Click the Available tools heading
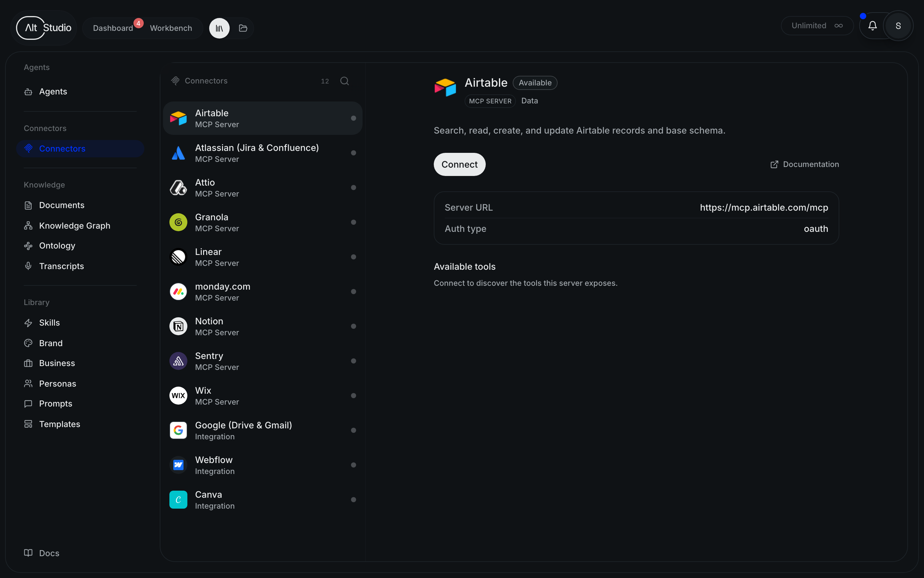 pos(465,267)
